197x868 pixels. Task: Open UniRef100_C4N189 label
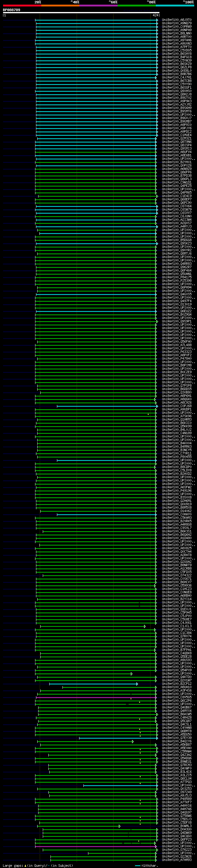pos(177,433)
